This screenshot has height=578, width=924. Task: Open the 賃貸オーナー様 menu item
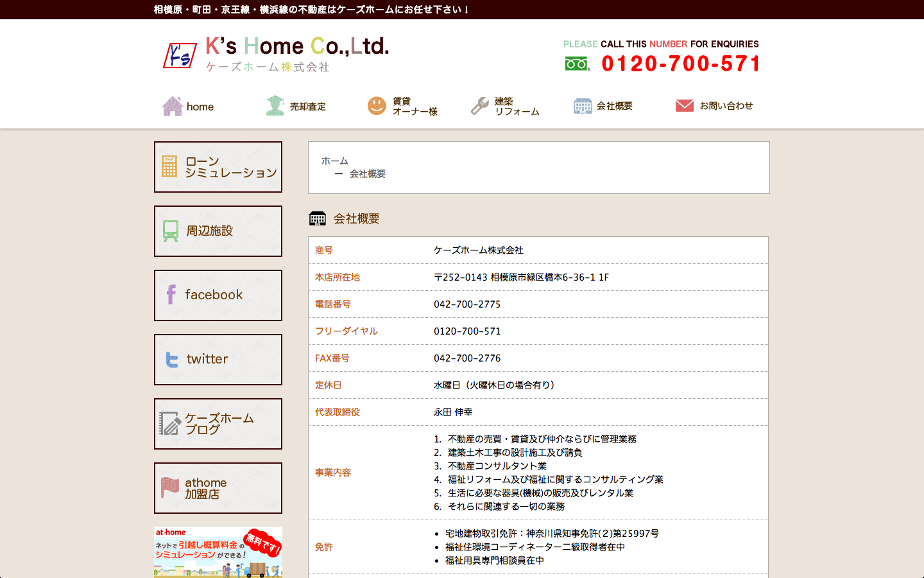coord(415,107)
